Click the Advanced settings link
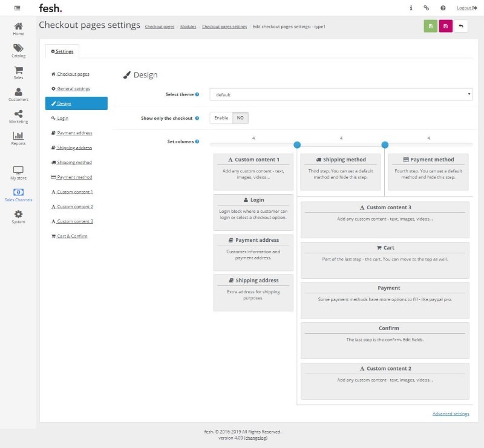The height and width of the screenshot is (448, 484). click(x=451, y=414)
